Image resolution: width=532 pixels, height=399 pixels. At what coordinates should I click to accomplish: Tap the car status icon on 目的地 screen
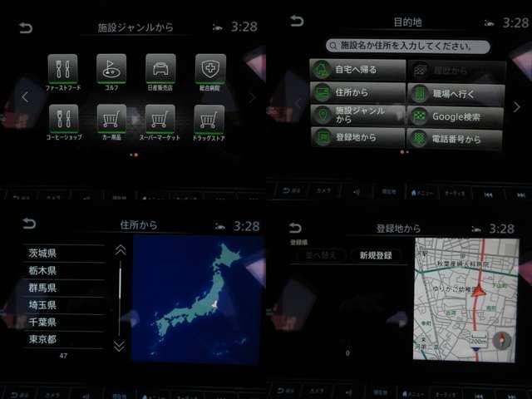point(489,23)
